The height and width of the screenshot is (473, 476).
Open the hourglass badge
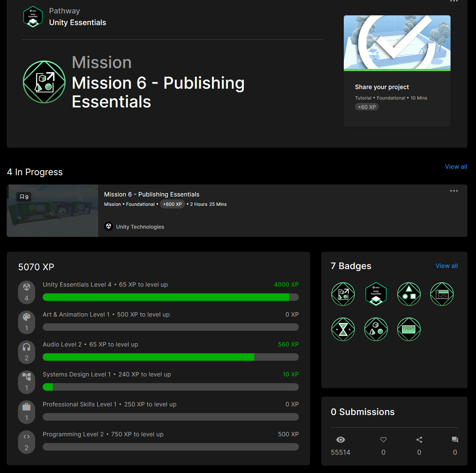pos(343,329)
